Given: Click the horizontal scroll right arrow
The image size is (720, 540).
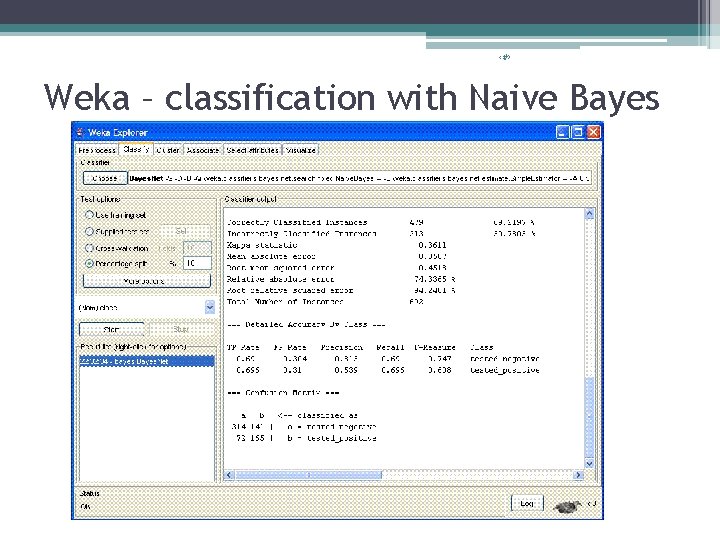Looking at the screenshot, I should [578, 475].
